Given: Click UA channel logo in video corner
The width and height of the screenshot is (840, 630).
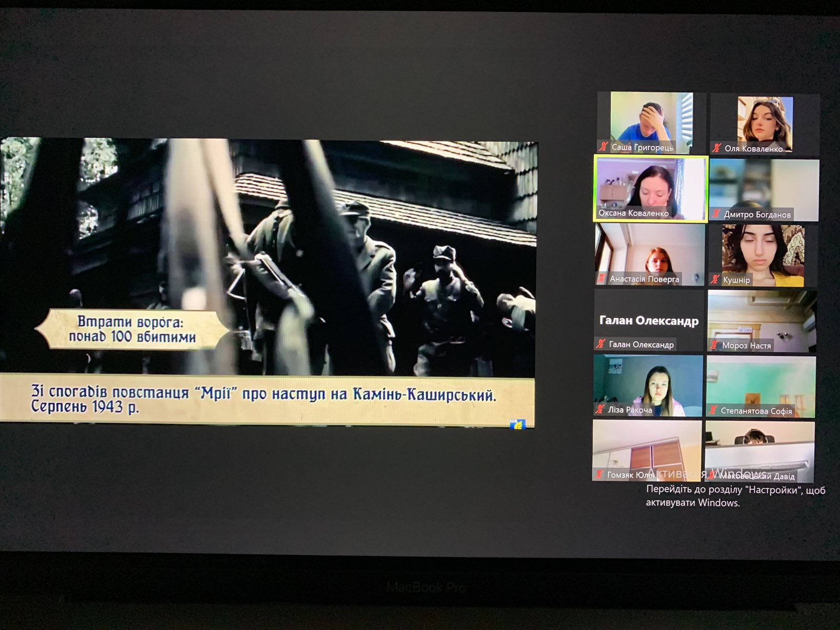Looking at the screenshot, I should [517, 424].
